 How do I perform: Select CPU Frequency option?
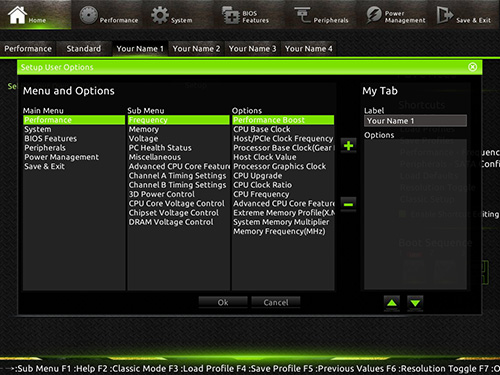pos(283,194)
